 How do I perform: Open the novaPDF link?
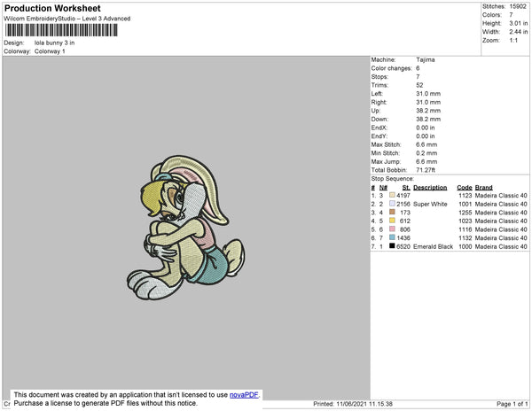244,395
